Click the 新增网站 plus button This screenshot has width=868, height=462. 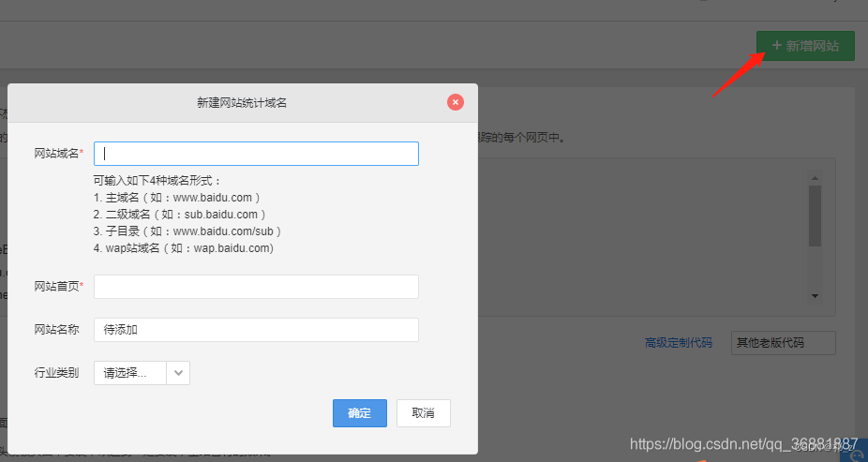tap(805, 46)
